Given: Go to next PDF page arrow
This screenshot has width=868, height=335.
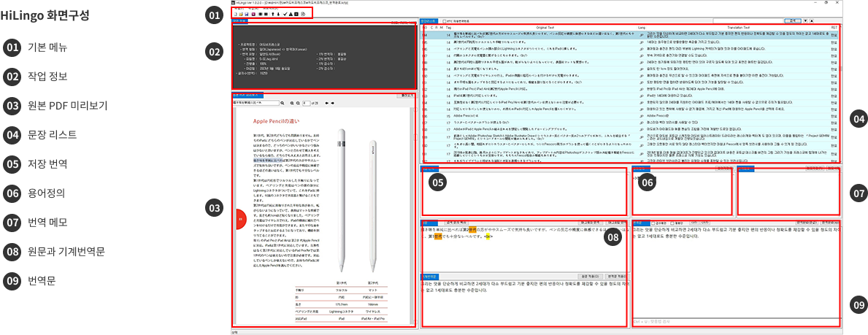Looking at the screenshot, I should tap(333, 103).
